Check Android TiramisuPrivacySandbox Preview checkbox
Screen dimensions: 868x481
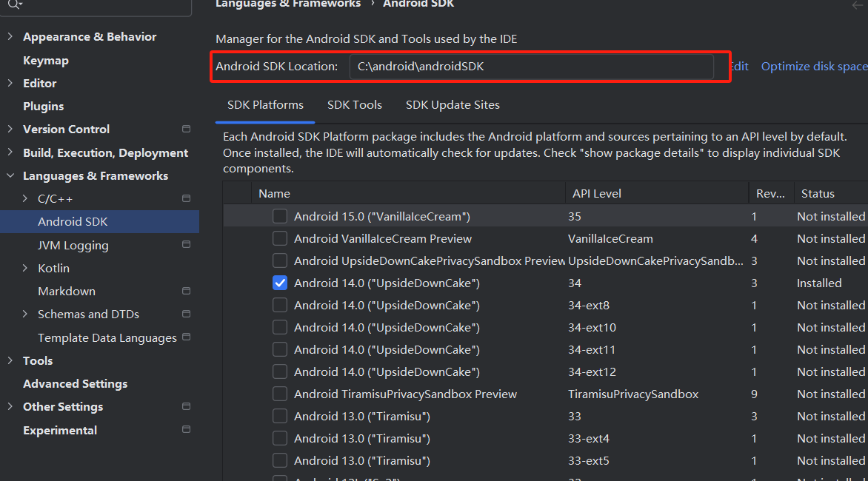[x=280, y=394]
